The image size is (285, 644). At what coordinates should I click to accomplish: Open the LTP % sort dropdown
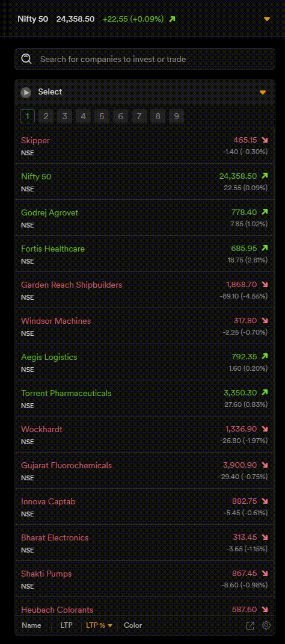tap(99, 625)
